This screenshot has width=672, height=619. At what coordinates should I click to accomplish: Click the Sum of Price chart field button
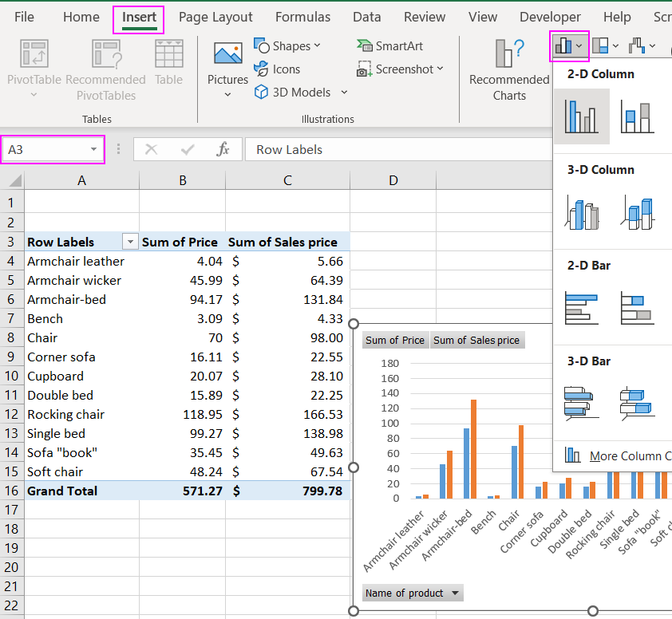pos(395,341)
